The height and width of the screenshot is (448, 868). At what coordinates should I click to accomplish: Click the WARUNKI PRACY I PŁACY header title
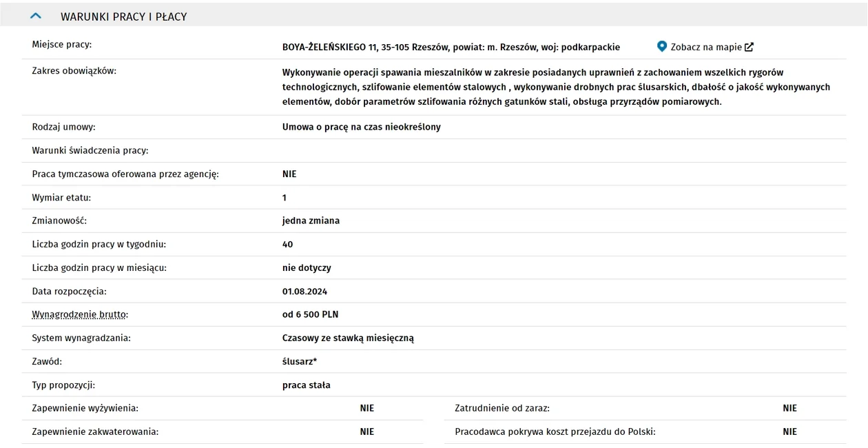pyautogui.click(x=124, y=17)
